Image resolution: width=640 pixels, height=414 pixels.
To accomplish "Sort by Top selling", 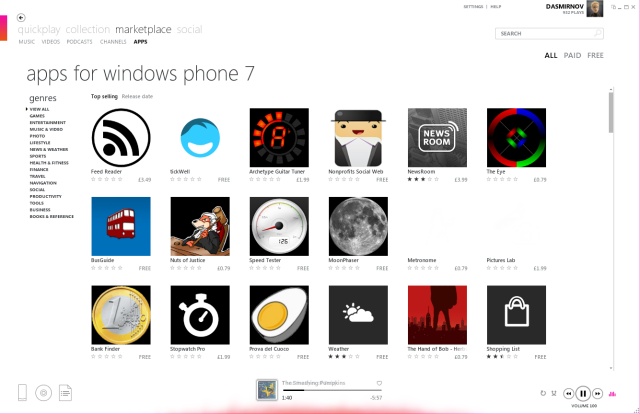I will [x=104, y=96].
